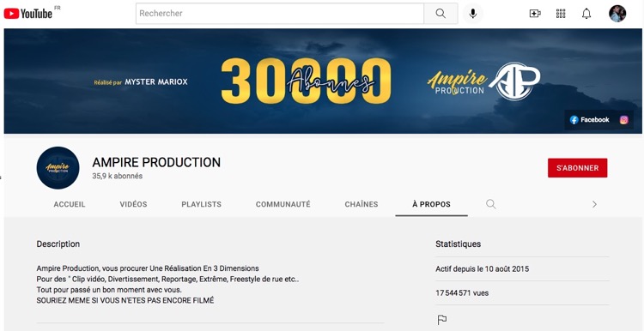Screen dimensions: 644x331
Task: Click the report user flag icon
Action: 442,320
